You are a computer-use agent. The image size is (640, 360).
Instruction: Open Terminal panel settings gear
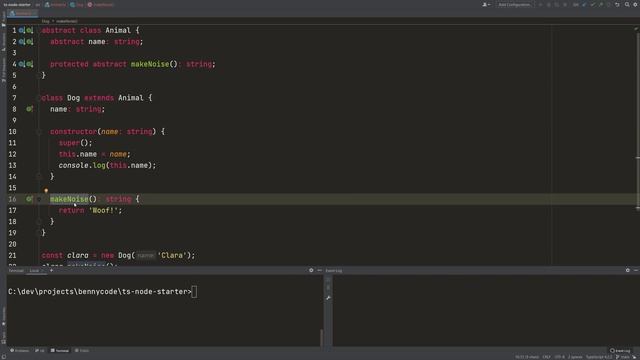(x=311, y=270)
